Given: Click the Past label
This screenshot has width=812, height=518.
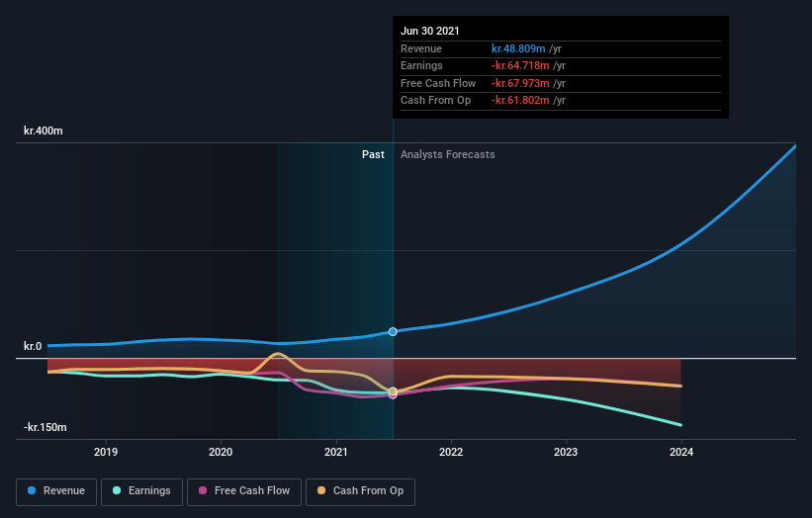Looking at the screenshot, I should (373, 155).
